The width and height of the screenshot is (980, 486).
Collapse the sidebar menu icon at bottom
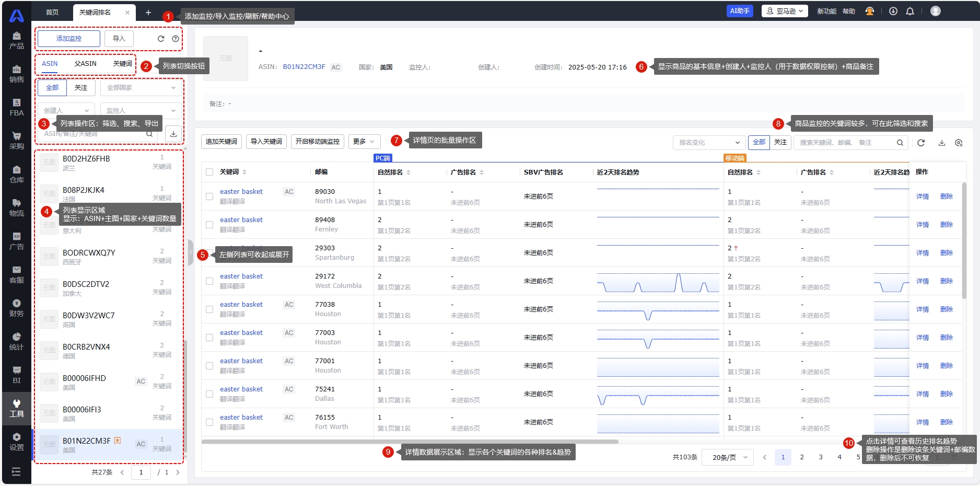tap(16, 472)
